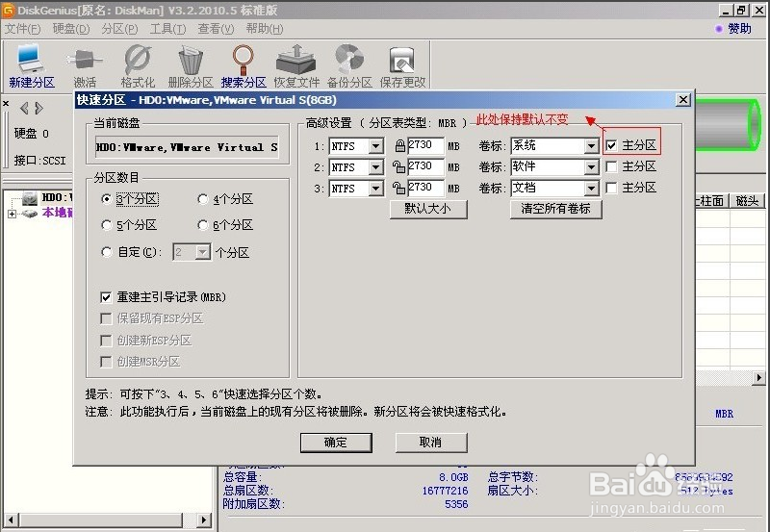The image size is (770, 532).
Task: Open the custom partition count dropdown
Action: pyautogui.click(x=202, y=252)
